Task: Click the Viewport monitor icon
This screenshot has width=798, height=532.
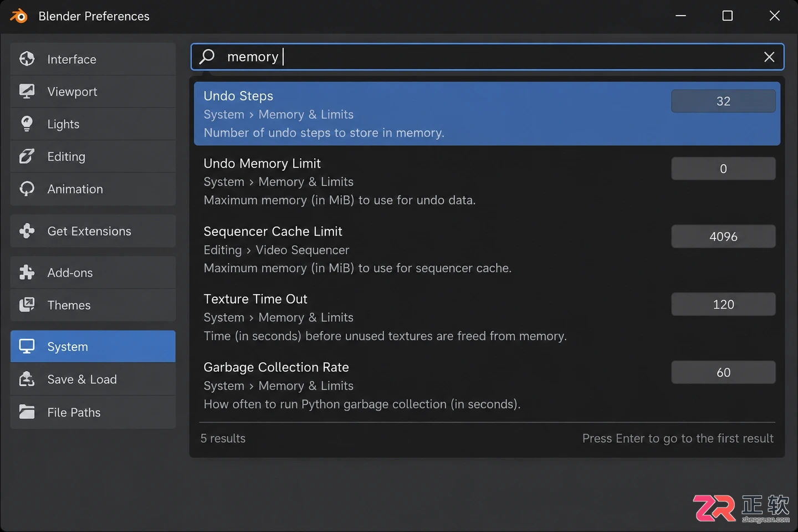Action: (x=27, y=91)
